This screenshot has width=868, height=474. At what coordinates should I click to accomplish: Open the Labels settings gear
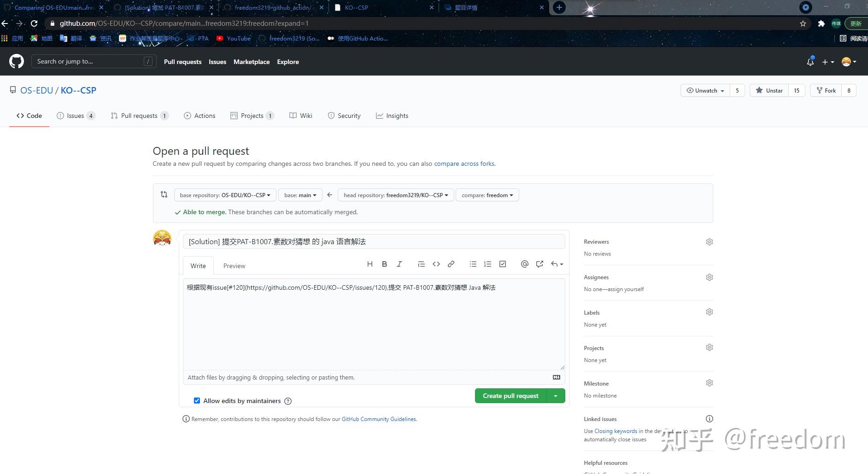[709, 312]
